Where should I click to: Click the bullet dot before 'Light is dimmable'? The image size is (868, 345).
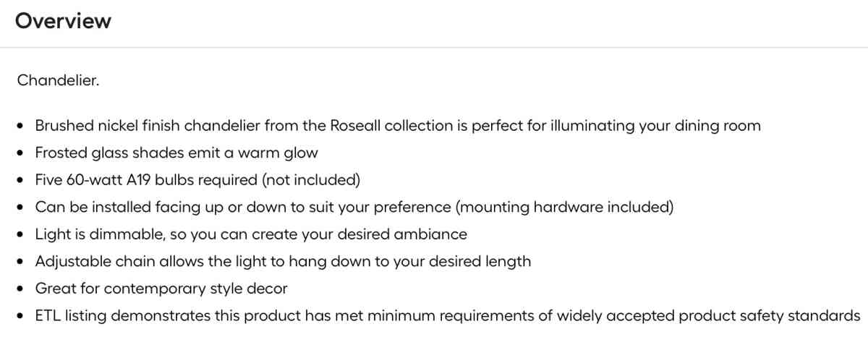pos(20,235)
